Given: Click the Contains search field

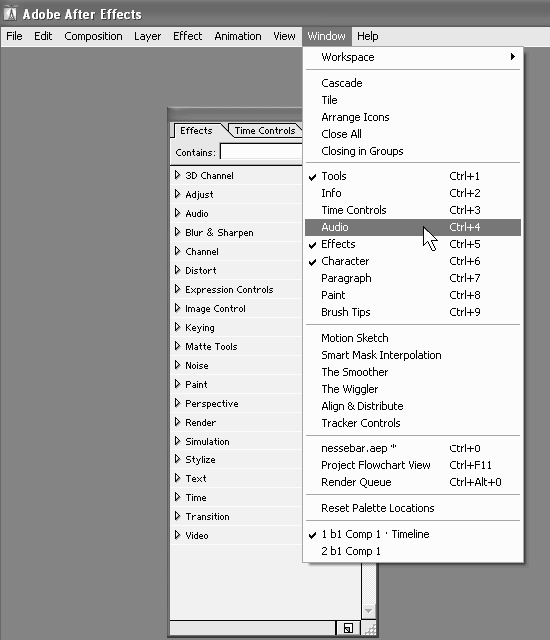Looking at the screenshot, I should pos(261,151).
